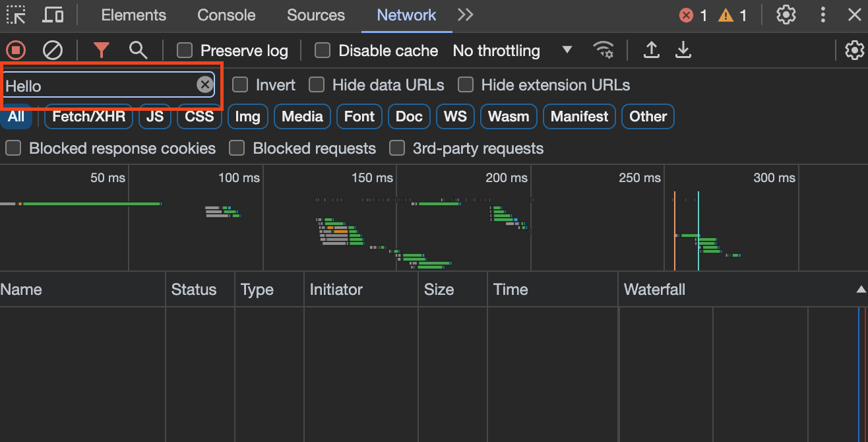Image resolution: width=868 pixels, height=442 pixels.
Task: Check 3rd-party requests
Action: click(x=396, y=148)
